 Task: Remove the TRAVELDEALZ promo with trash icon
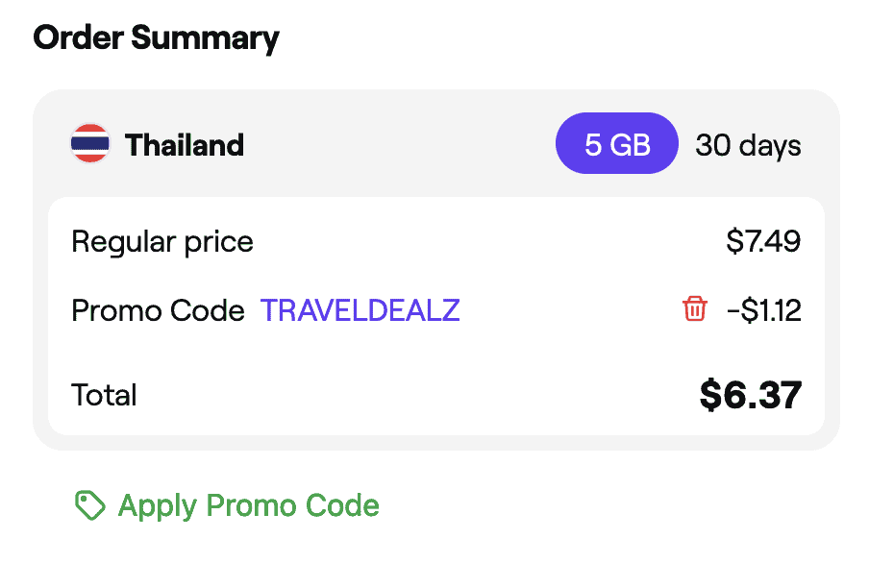[694, 309]
